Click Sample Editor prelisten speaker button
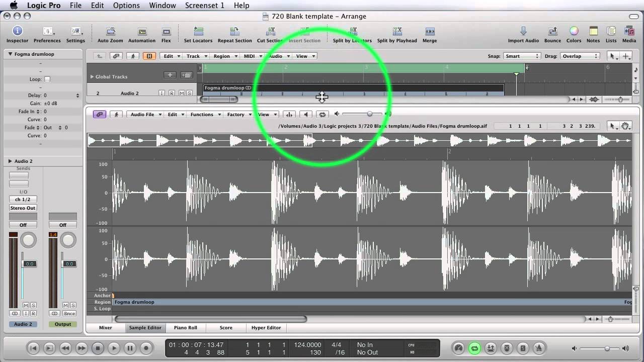644x362 pixels. point(306,115)
